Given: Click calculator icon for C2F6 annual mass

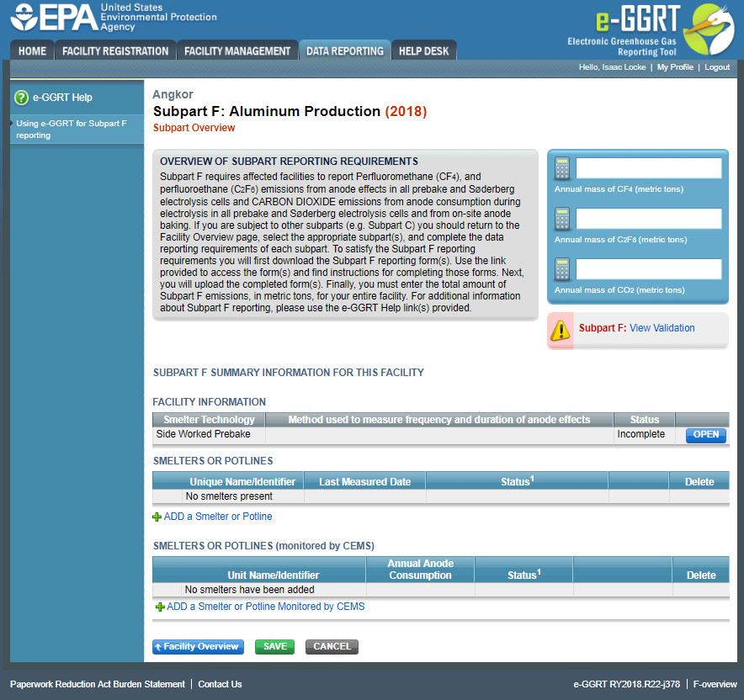Looking at the screenshot, I should pyautogui.click(x=562, y=219).
